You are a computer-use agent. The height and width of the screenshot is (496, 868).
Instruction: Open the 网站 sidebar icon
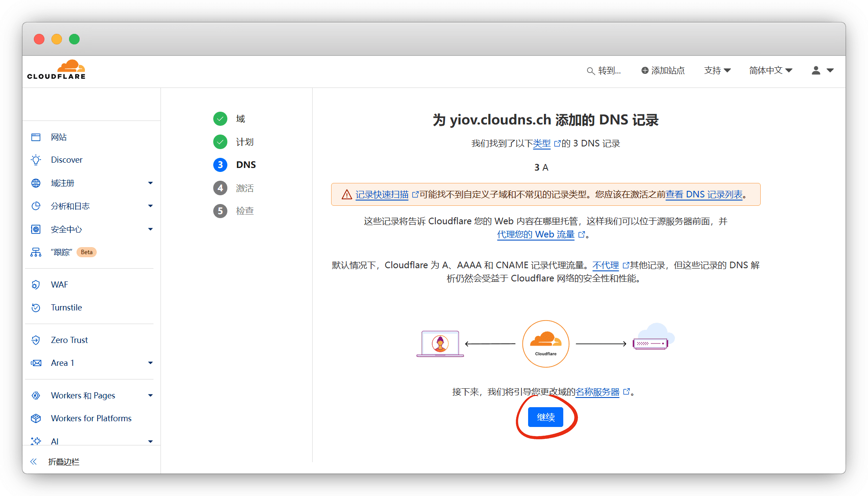pos(36,137)
